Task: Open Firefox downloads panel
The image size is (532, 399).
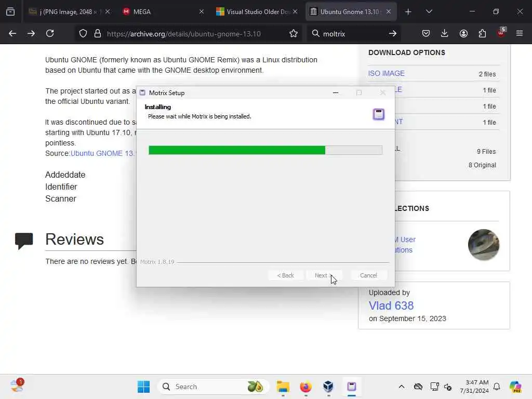Action: click(445, 33)
